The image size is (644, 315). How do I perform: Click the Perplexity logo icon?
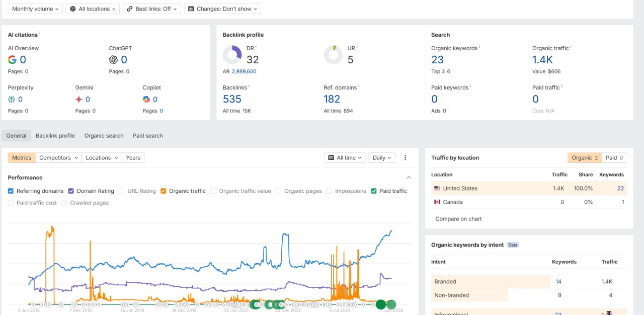(x=12, y=99)
